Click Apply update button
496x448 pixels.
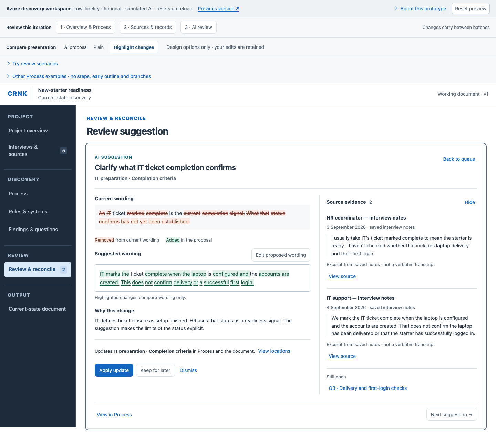pyautogui.click(x=114, y=370)
